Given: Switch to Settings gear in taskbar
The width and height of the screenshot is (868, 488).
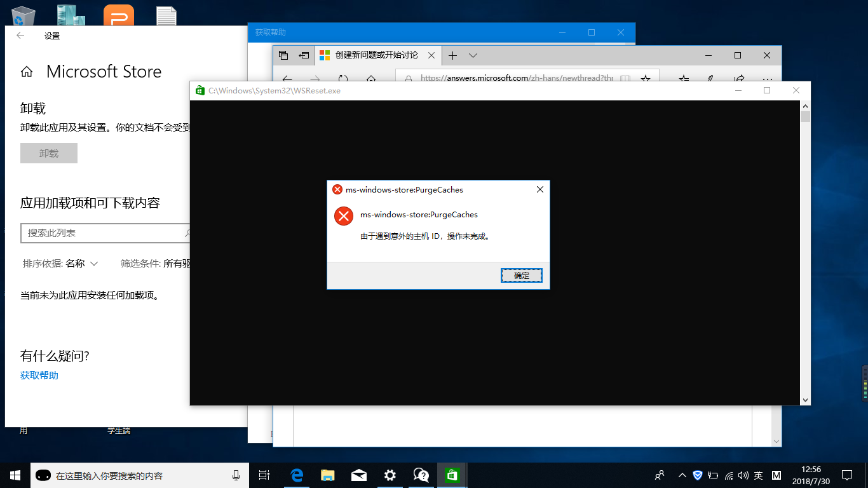Looking at the screenshot, I should pyautogui.click(x=390, y=475).
